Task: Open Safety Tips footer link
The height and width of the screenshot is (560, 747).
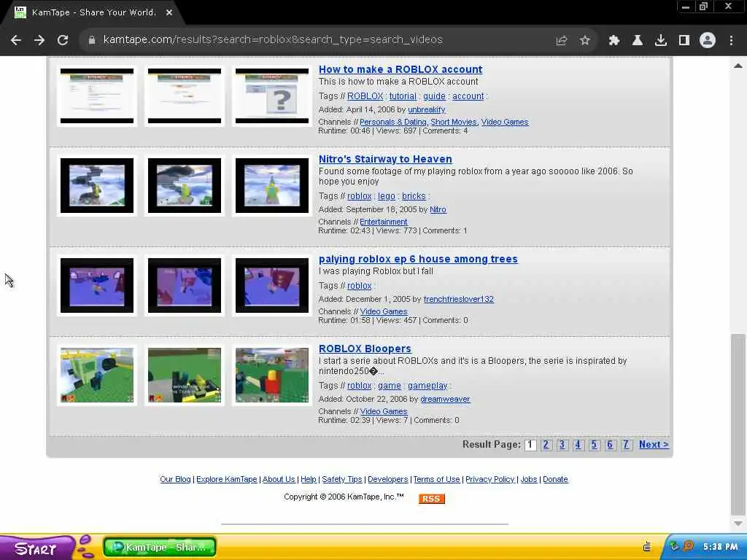Action: tap(341, 480)
